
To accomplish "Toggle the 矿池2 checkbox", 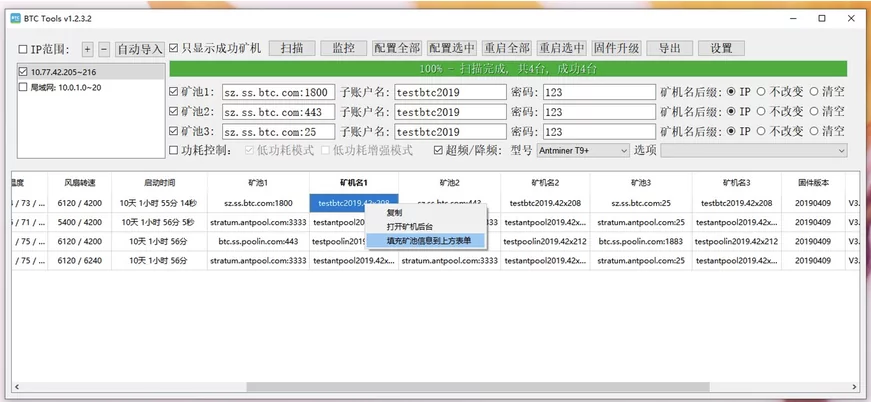I will coord(173,112).
